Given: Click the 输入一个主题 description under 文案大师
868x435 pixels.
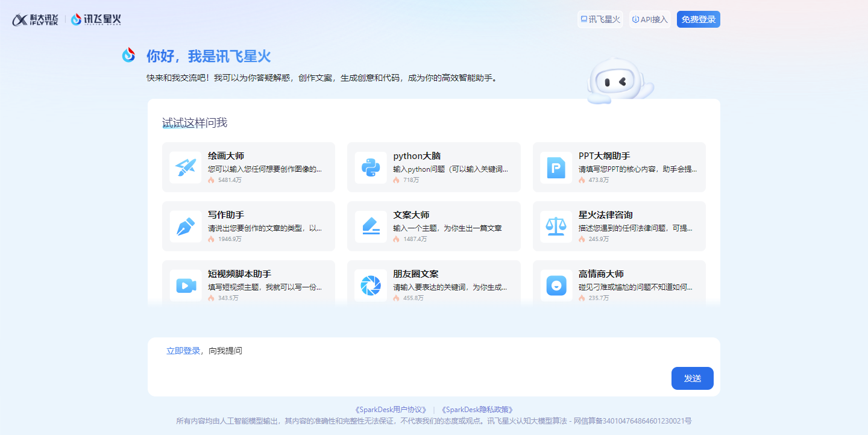Looking at the screenshot, I should click(x=447, y=228).
